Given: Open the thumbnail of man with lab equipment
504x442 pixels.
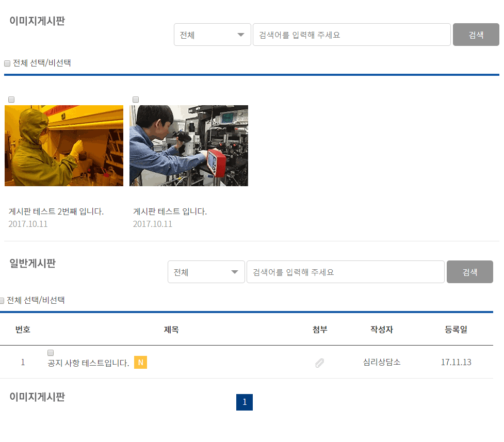Looking at the screenshot, I should (188, 145).
